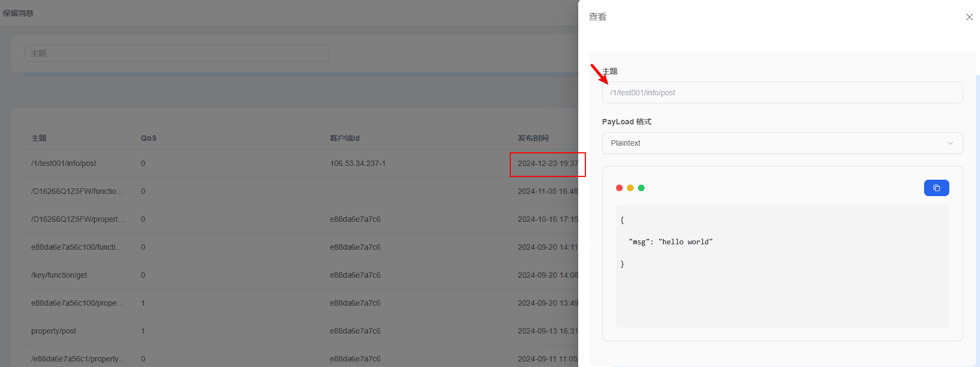Click the red dot in the code block header

(x=619, y=188)
